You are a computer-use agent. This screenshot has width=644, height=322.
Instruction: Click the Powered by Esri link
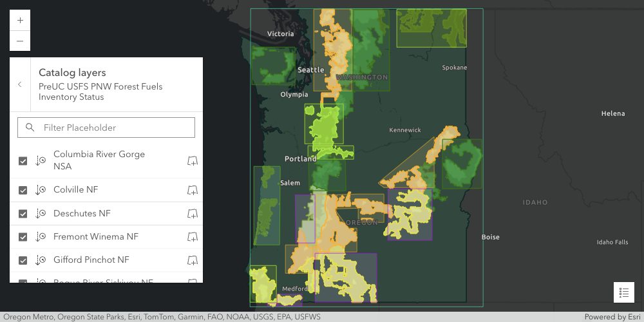pos(611,317)
